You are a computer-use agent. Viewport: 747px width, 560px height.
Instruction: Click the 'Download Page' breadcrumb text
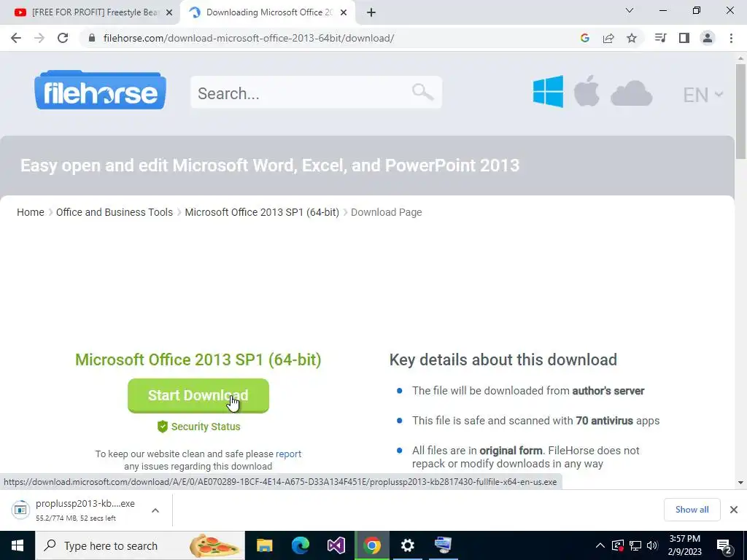coord(387,212)
